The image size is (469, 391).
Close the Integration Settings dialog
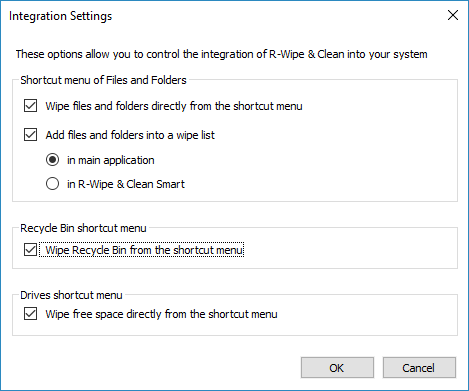[453, 15]
